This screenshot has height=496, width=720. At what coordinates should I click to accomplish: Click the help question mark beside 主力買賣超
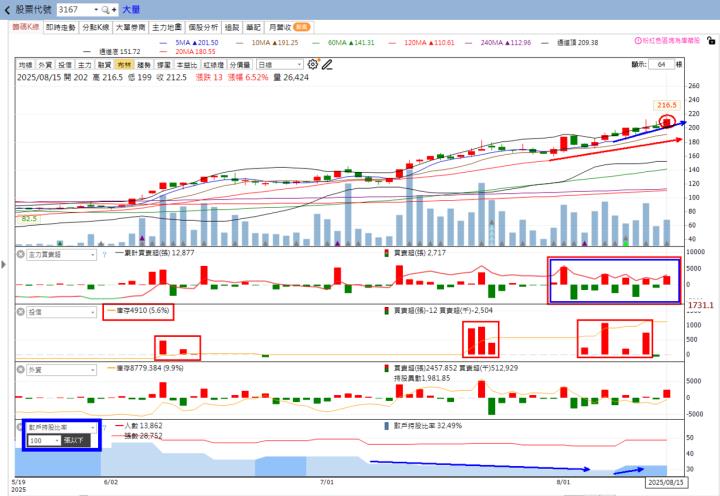click(104, 254)
